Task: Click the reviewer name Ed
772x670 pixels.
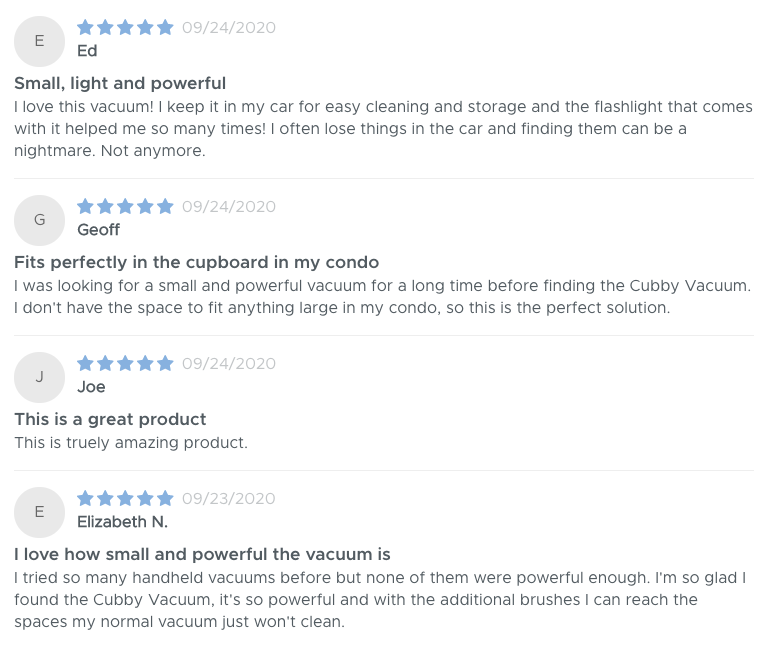Action: coord(87,51)
